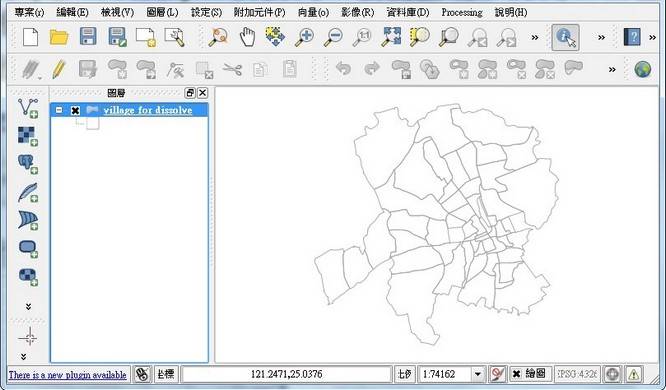Click Add SpatiaLite Layer feather icon

(x=28, y=192)
